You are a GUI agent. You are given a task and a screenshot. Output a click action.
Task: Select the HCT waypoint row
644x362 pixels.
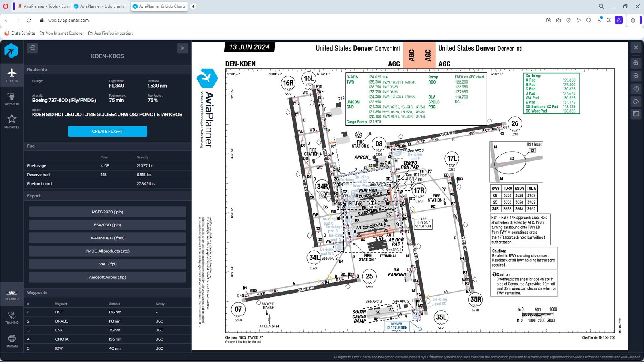coord(107,312)
